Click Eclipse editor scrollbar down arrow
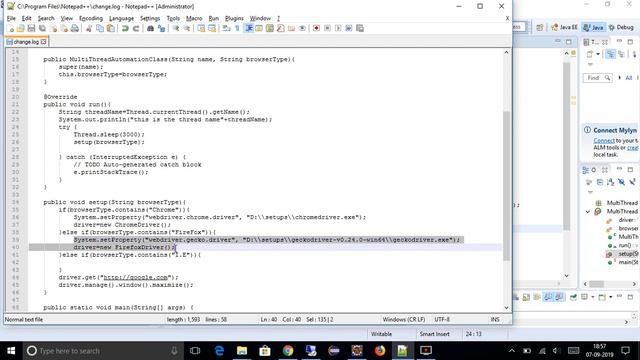This screenshot has width=640, height=360. pos(567,276)
